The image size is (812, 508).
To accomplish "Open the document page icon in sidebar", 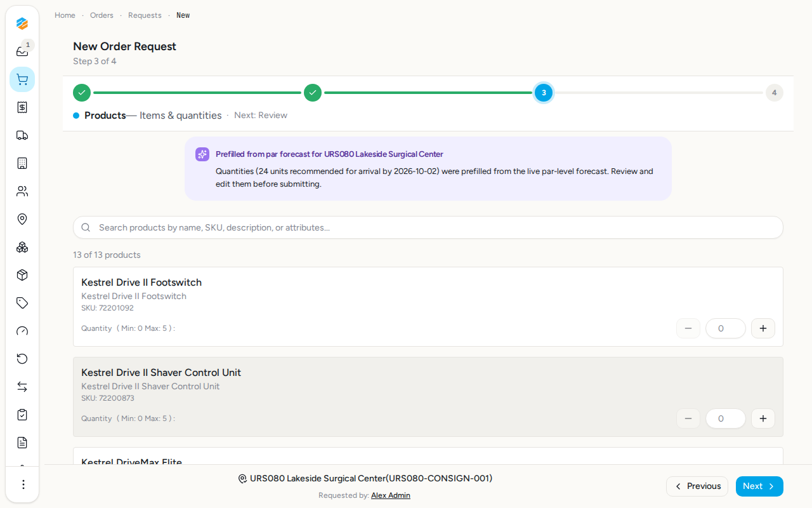I will [x=22, y=443].
